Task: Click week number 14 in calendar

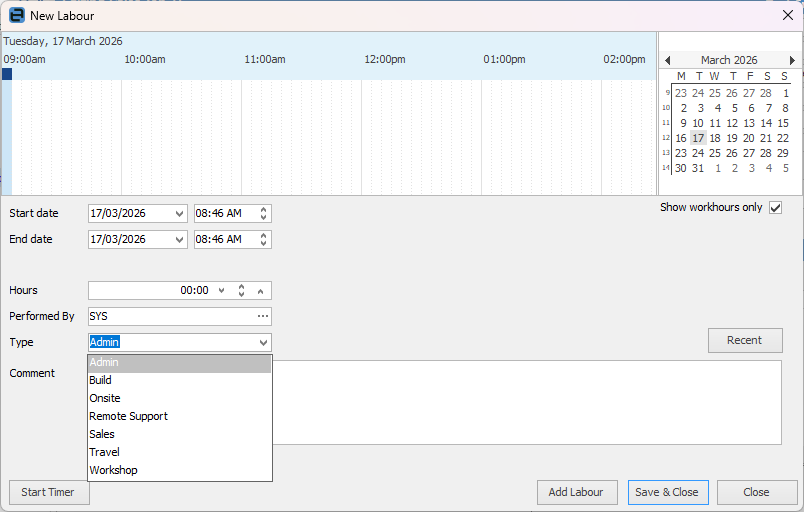Action: pyautogui.click(x=666, y=168)
